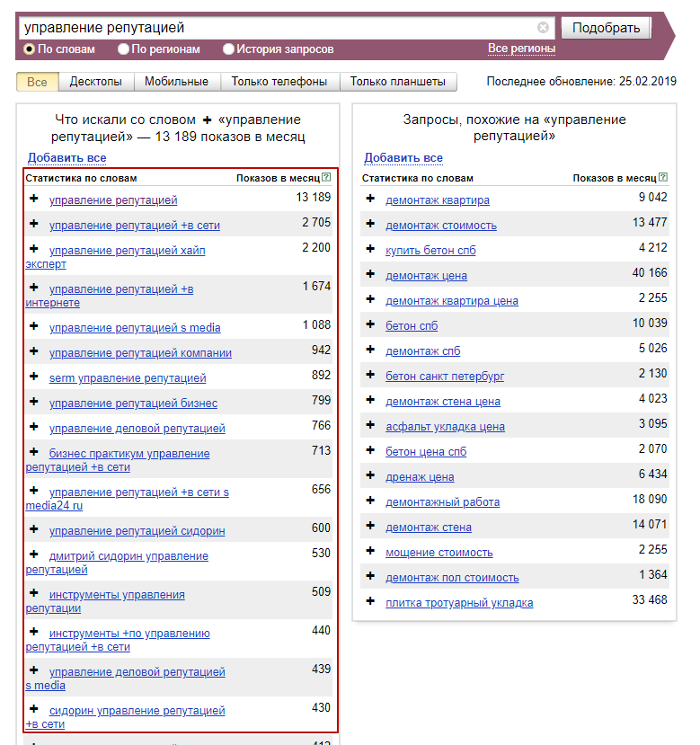Viewport: 700px width, 745px height.
Task: Open 'дмитрий сидорин управление репутацией' link
Action: pos(117,563)
